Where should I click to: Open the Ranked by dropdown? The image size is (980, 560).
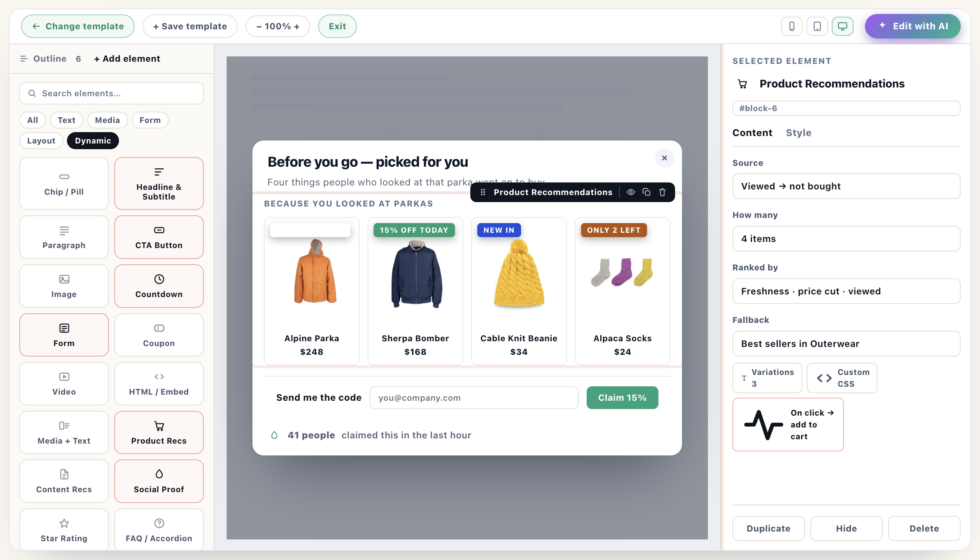click(x=846, y=291)
